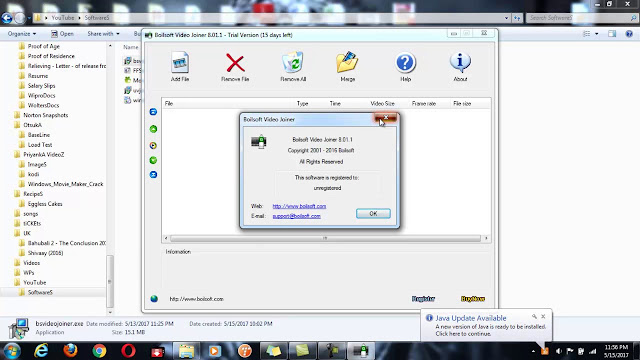
Task: Open the address bar history dropdown
Action: (506, 18)
